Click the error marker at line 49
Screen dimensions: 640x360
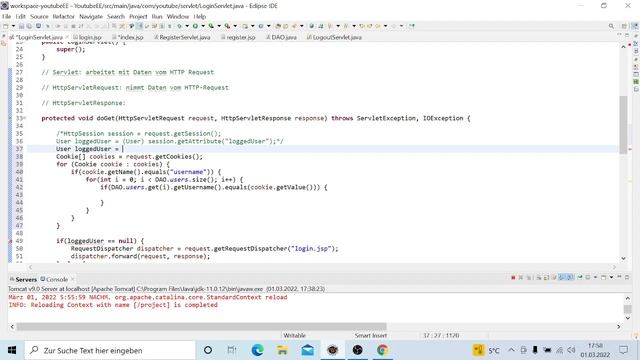(10, 241)
